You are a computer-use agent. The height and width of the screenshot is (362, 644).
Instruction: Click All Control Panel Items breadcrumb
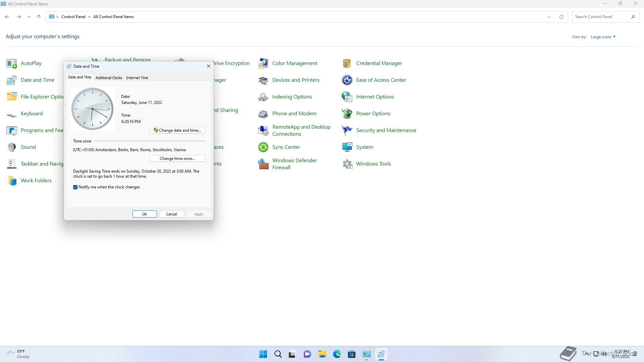click(x=113, y=17)
